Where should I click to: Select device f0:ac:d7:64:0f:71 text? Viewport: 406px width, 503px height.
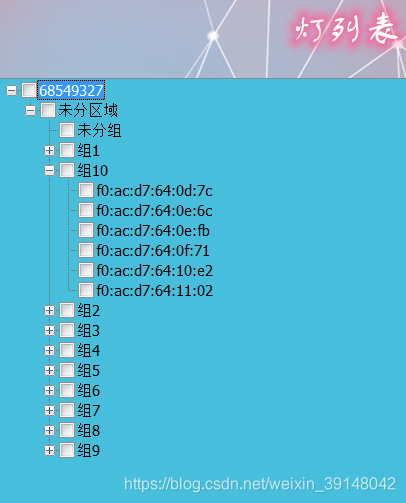(x=153, y=251)
